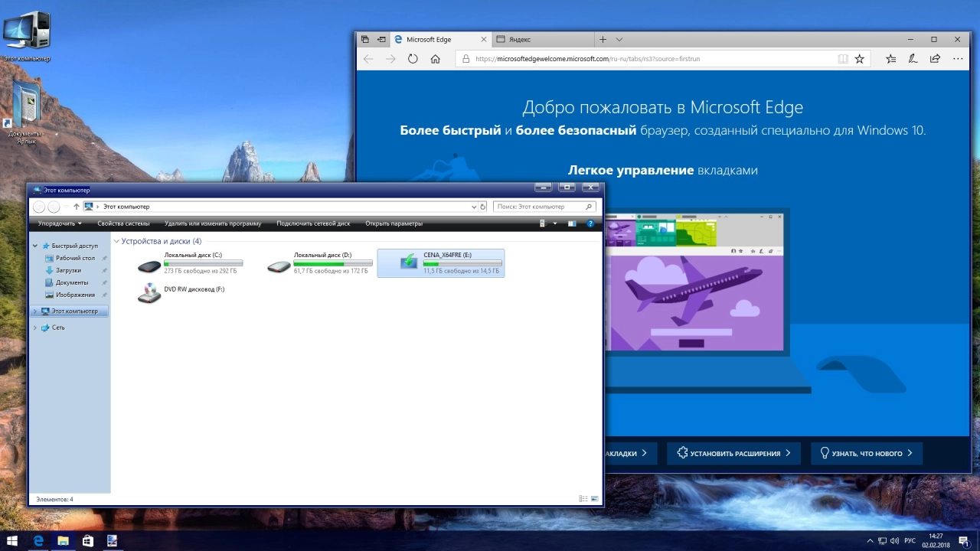This screenshot has height=551, width=980.
Task: Click the Edge icon in the taskbar
Action: (x=38, y=541)
